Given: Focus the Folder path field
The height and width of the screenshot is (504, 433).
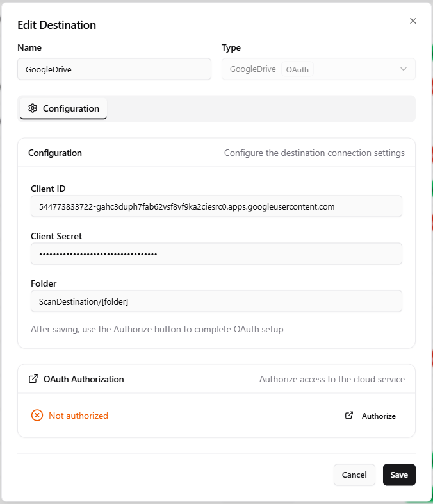Looking at the screenshot, I should click(x=216, y=301).
